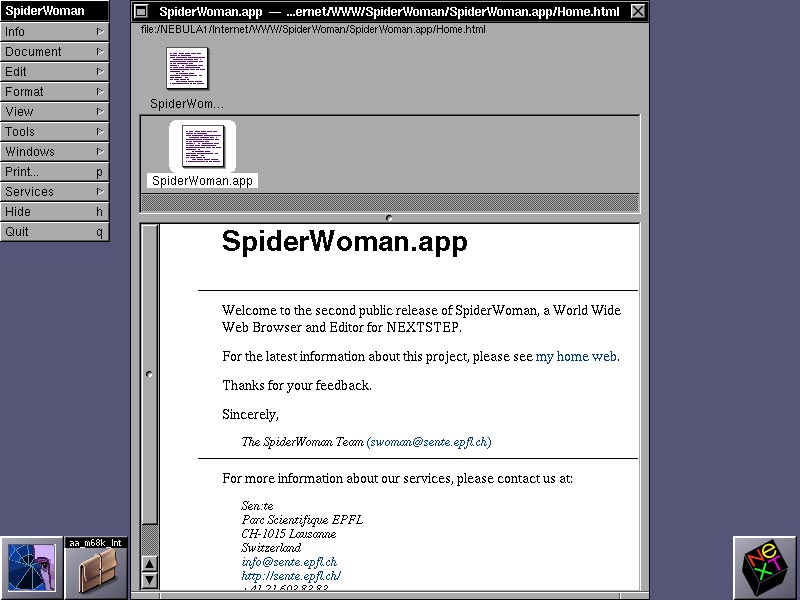Click the window miniaturize button in title bar
This screenshot has width=800, height=600.
click(x=141, y=11)
